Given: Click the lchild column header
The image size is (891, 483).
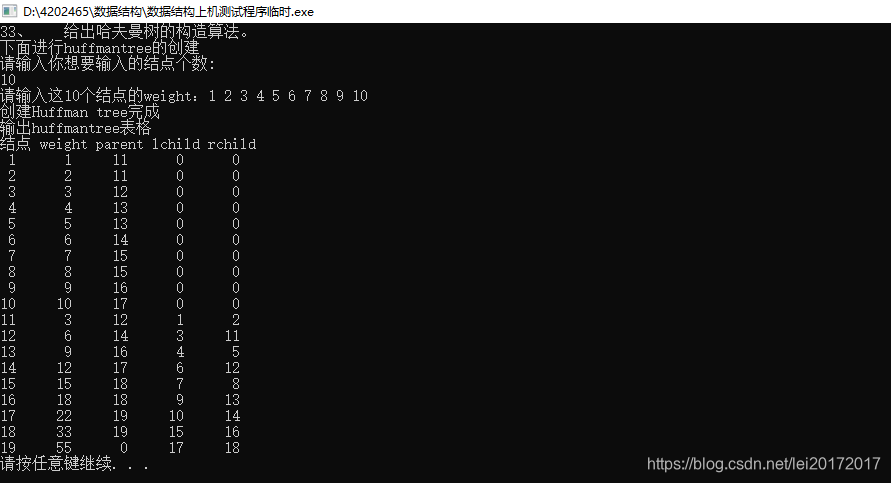Looking at the screenshot, I should tap(176, 144).
